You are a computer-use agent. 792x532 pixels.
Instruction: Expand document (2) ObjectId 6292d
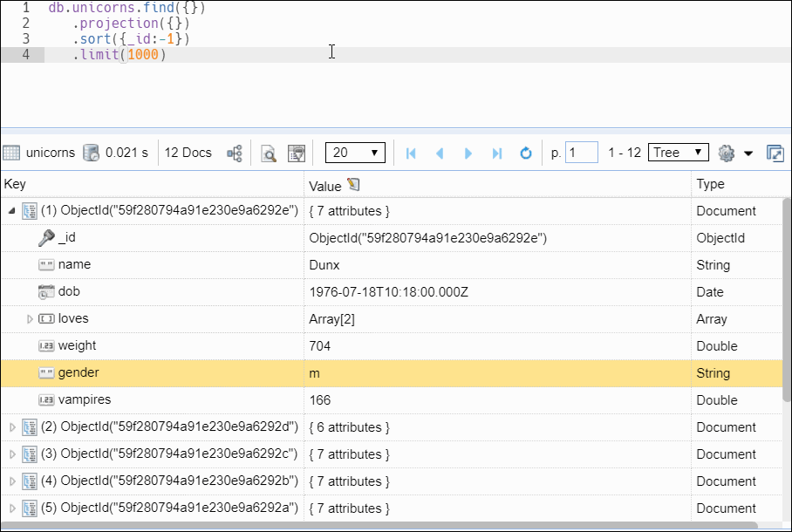click(12, 427)
